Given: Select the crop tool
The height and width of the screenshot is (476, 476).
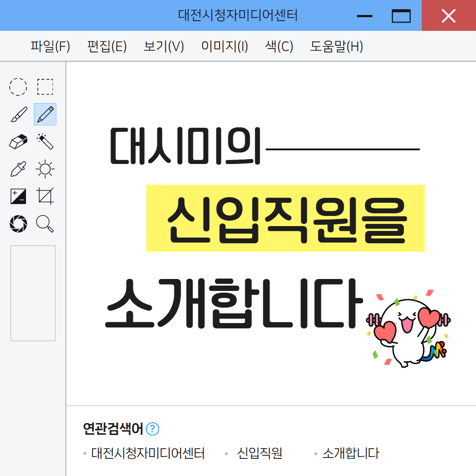Looking at the screenshot, I should 45,196.
